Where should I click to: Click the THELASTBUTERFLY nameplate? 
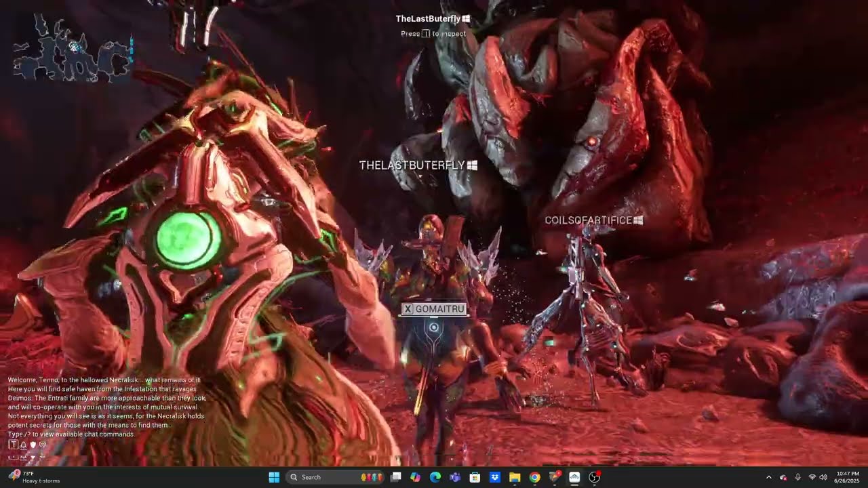418,165
